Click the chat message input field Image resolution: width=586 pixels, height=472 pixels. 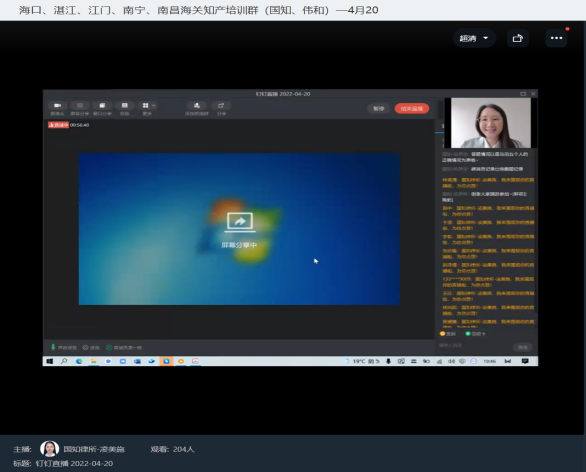(x=475, y=346)
